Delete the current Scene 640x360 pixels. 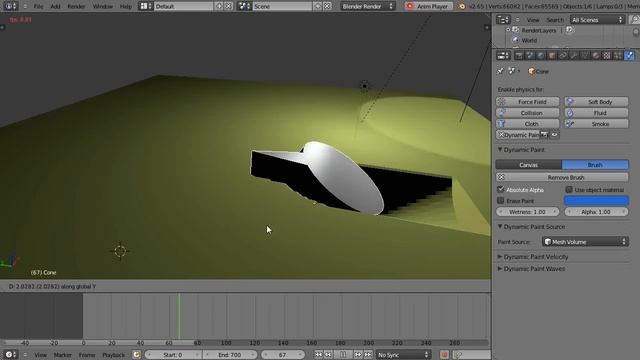[x=327, y=6]
